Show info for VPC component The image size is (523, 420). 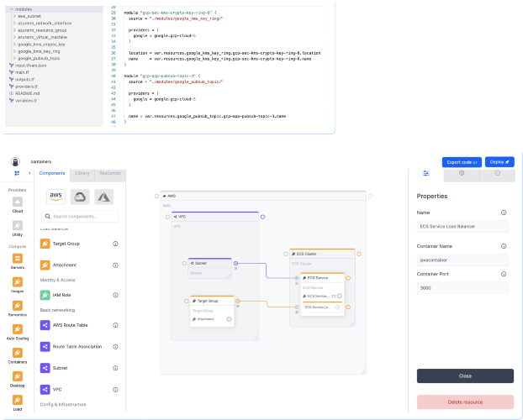coord(115,389)
